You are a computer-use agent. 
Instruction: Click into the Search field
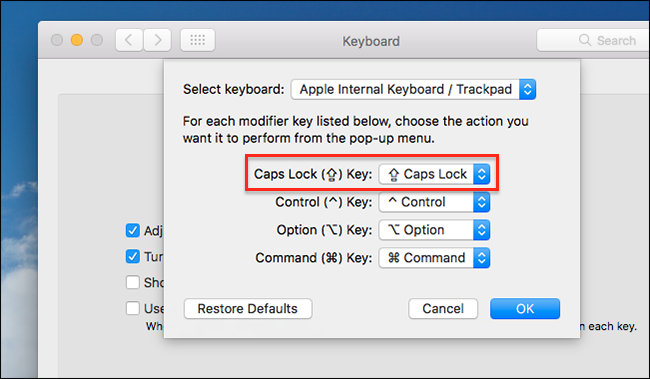tap(594, 40)
